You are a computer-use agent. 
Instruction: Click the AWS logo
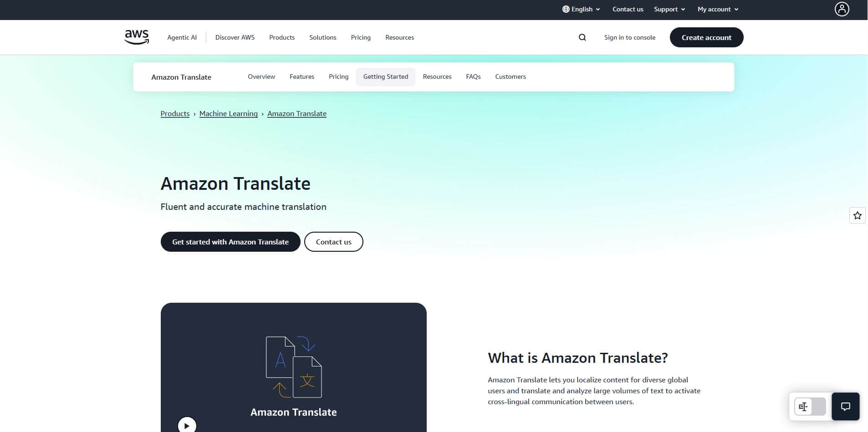tap(137, 37)
